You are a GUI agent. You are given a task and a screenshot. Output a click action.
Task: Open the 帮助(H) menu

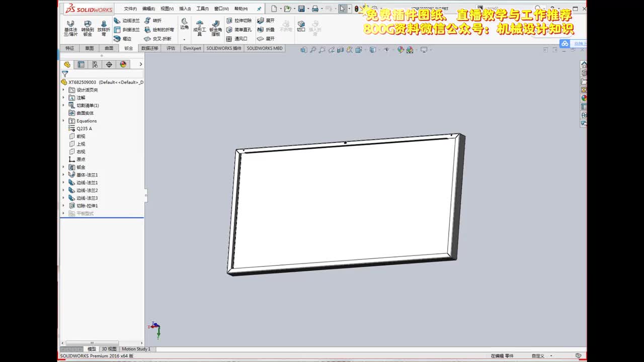(x=241, y=9)
